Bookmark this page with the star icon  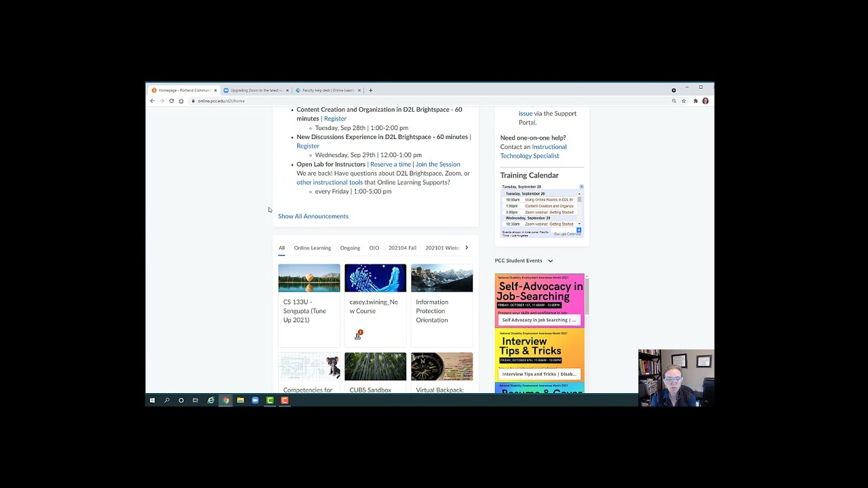pos(684,101)
